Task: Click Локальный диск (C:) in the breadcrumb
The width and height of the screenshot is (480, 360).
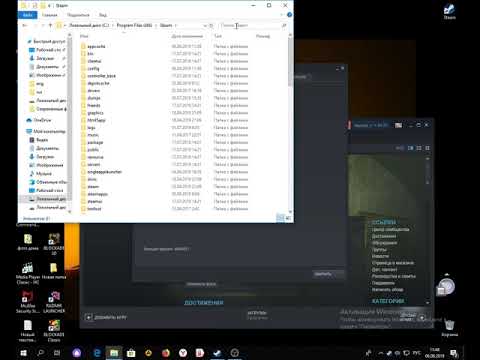Action: click(x=89, y=25)
